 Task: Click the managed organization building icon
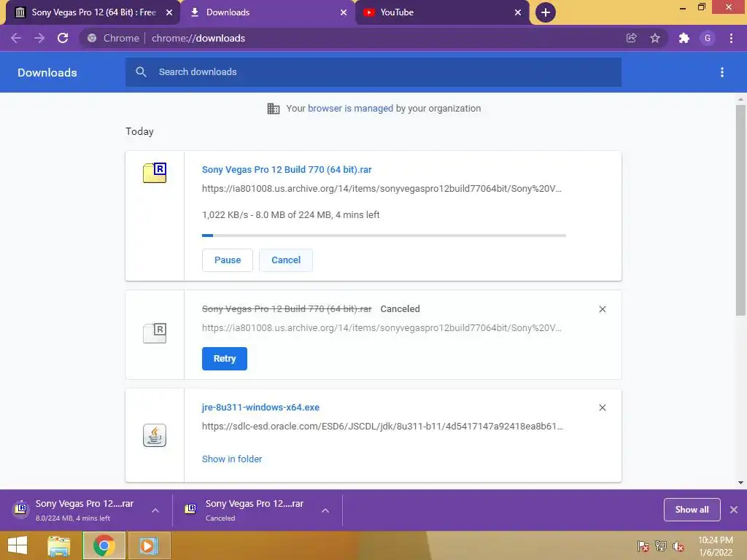274,109
